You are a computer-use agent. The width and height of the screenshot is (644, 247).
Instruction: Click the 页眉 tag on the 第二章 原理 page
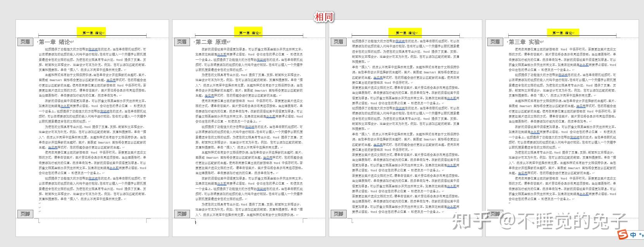coord(182,41)
